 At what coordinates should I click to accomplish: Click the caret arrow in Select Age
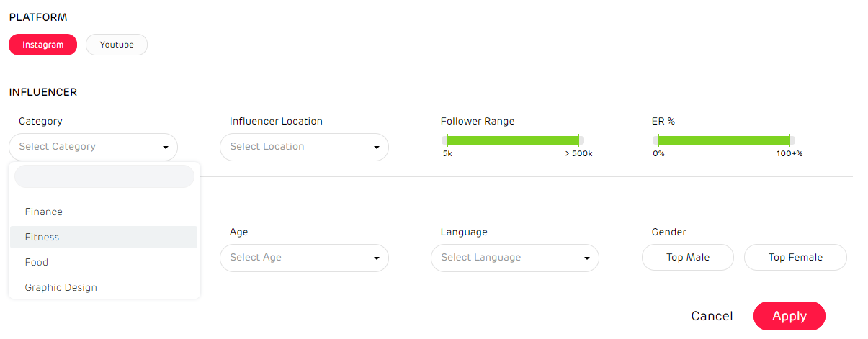coord(376,258)
